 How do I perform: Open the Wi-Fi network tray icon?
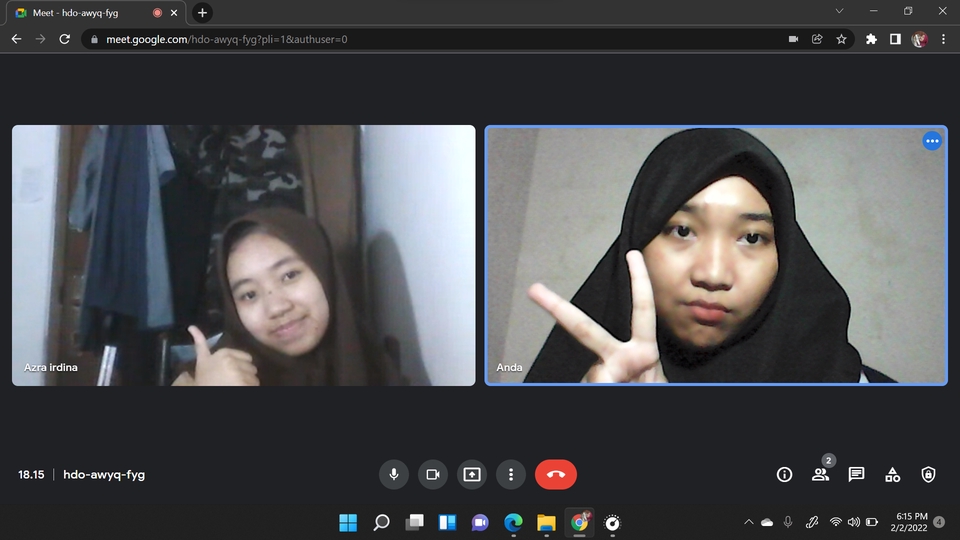(836, 522)
